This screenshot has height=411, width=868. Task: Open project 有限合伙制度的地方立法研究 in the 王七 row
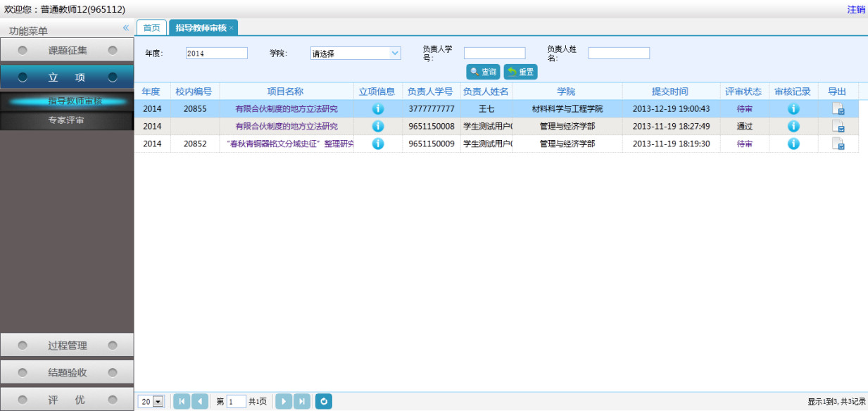click(x=287, y=109)
